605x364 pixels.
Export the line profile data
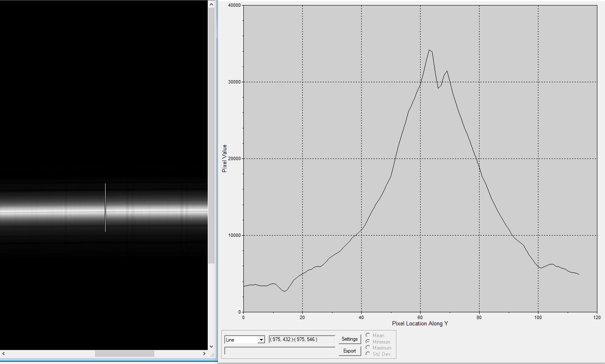pyautogui.click(x=349, y=351)
